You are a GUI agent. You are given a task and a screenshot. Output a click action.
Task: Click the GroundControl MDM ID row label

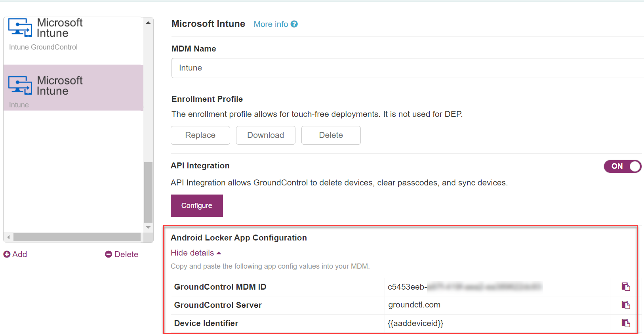[220, 287]
